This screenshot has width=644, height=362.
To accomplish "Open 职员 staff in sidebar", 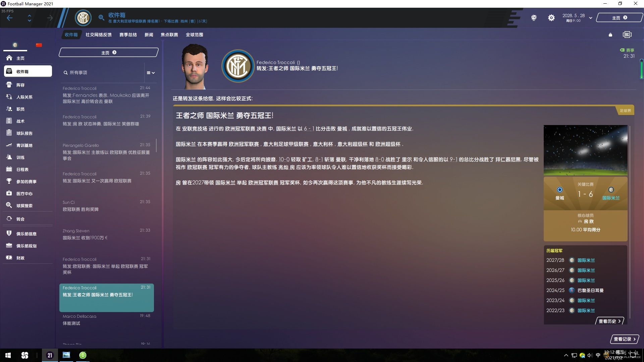I will pyautogui.click(x=28, y=109).
